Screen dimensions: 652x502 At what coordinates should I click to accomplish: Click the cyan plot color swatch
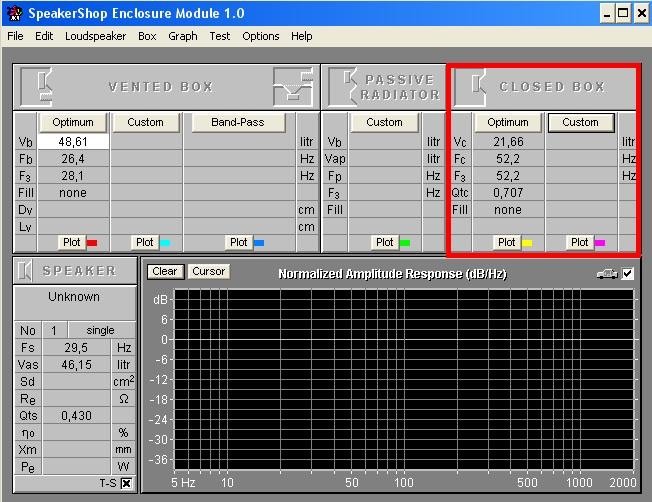click(x=165, y=243)
